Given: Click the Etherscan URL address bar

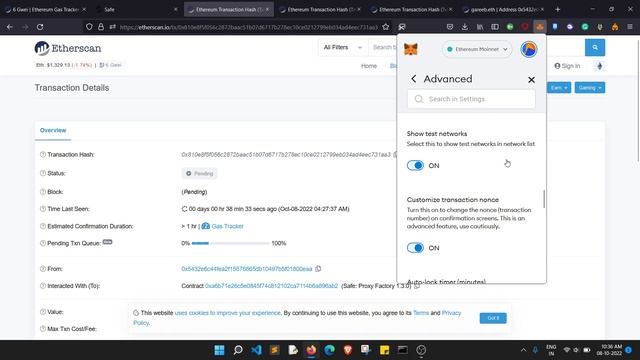Looking at the screenshot, I should [x=248, y=27].
